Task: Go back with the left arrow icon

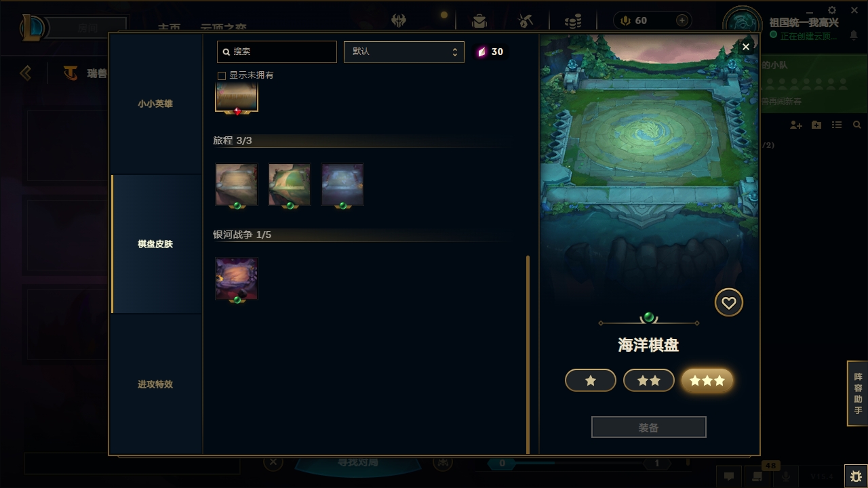Action: [26, 73]
